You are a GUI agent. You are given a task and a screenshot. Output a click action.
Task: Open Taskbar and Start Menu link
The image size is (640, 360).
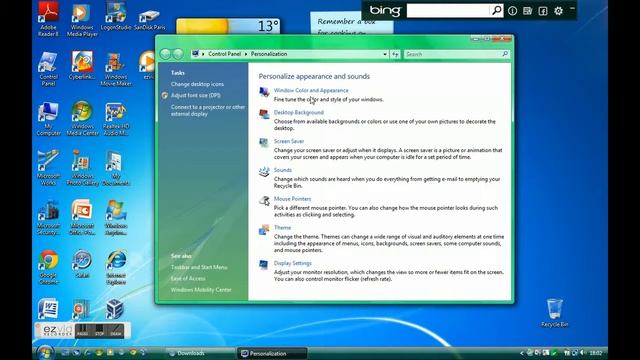(x=199, y=267)
